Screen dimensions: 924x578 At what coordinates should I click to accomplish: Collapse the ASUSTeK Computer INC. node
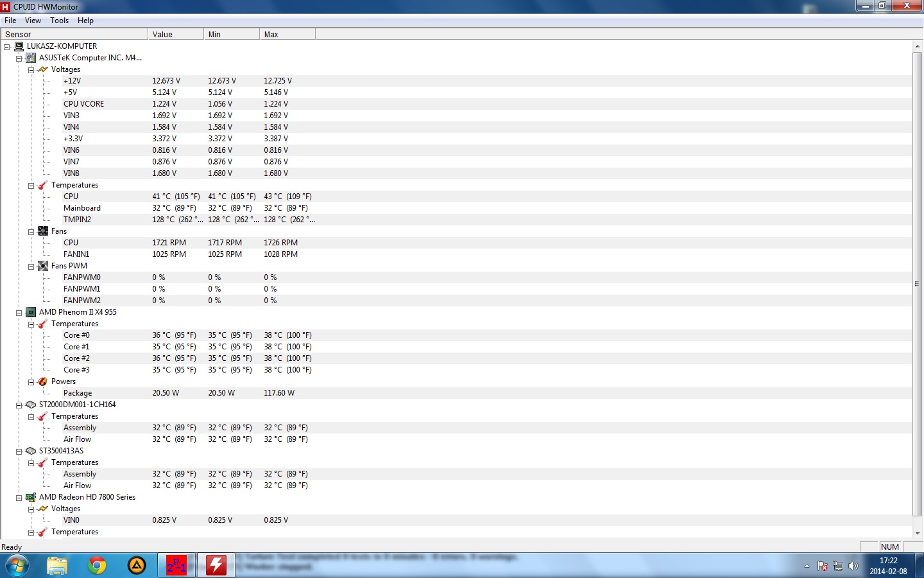coord(19,58)
